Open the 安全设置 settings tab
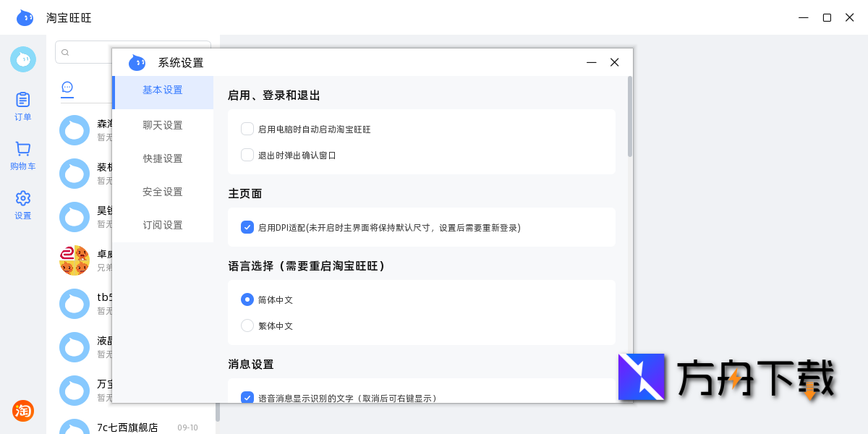Screen dimensions: 868x434 click(162, 191)
